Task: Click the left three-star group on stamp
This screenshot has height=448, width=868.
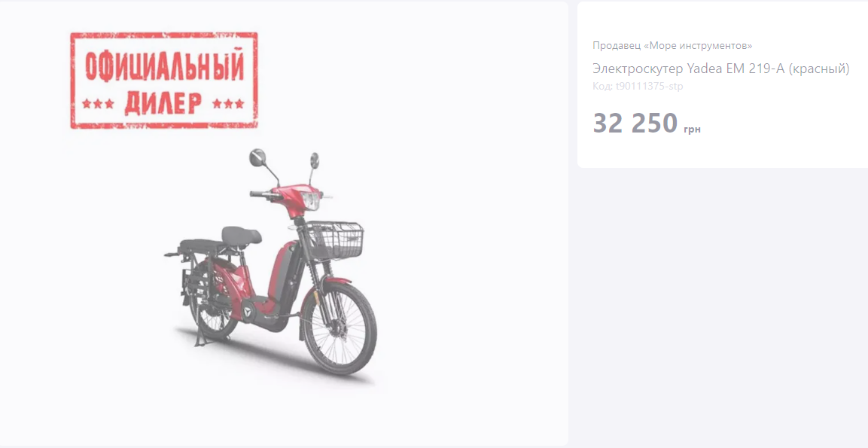Action: click(98, 104)
